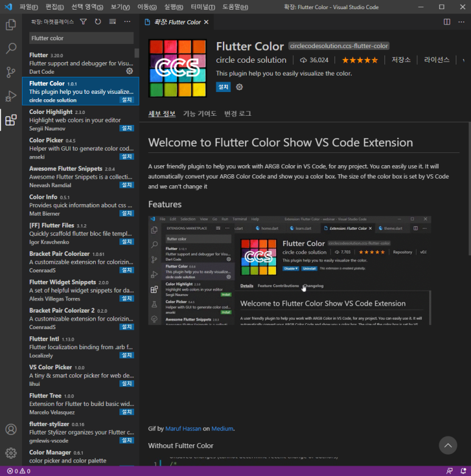471x476 pixels.
Task: Open the 이동(G) menu
Action: [x=147, y=7]
